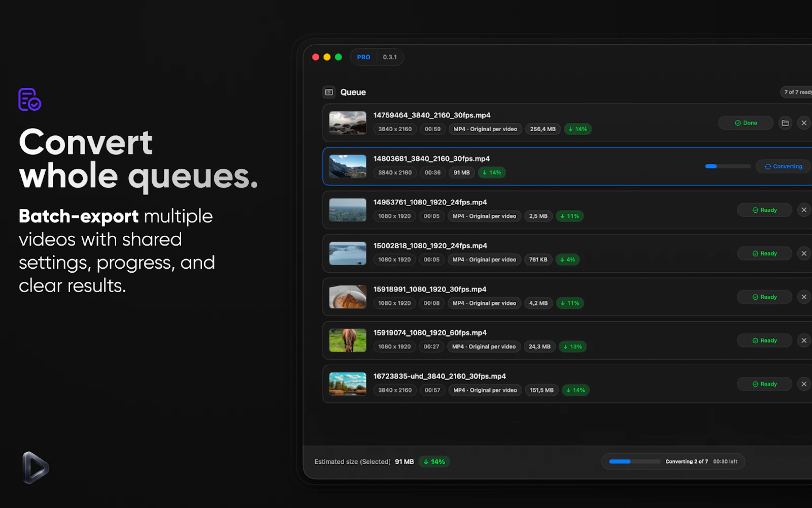Click the 4% savings badge
Screen dimensions: 812x508
(x=567, y=260)
